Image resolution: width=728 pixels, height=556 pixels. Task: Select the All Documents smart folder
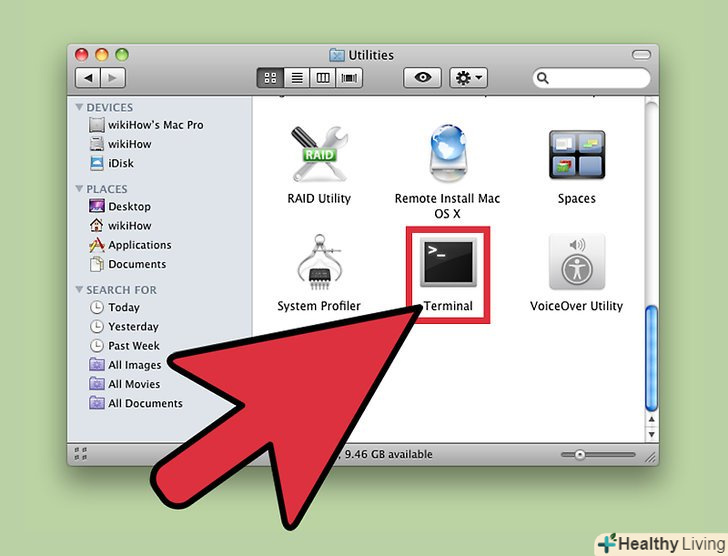point(136,403)
